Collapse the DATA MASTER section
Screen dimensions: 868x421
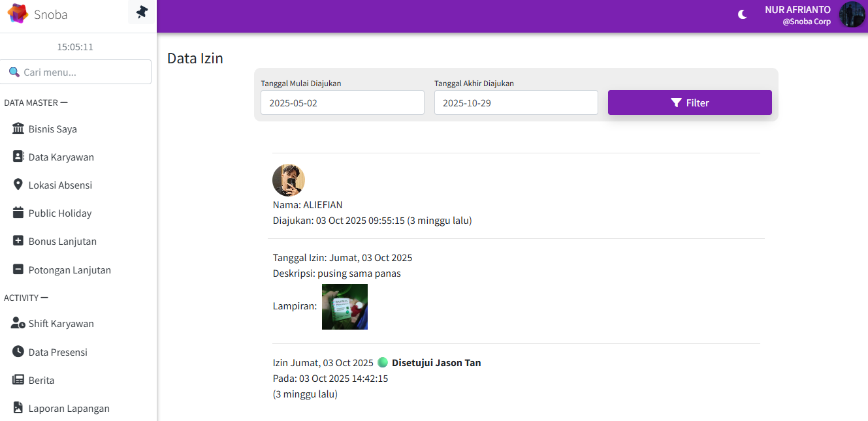click(x=64, y=102)
